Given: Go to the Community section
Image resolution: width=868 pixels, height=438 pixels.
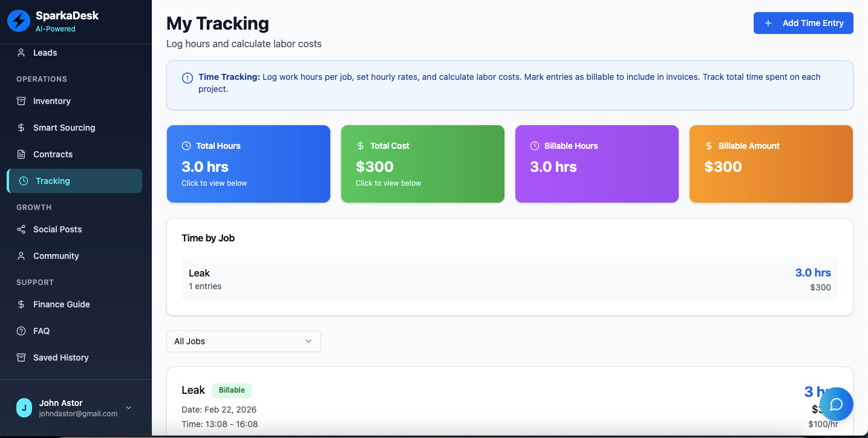Looking at the screenshot, I should pyautogui.click(x=74, y=256).
